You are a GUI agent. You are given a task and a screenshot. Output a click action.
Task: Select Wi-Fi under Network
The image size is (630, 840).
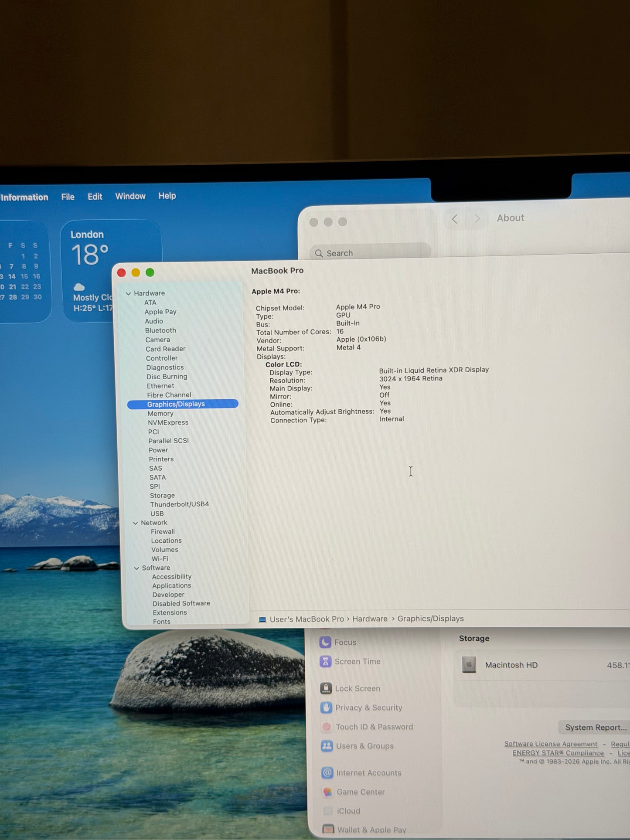(160, 559)
